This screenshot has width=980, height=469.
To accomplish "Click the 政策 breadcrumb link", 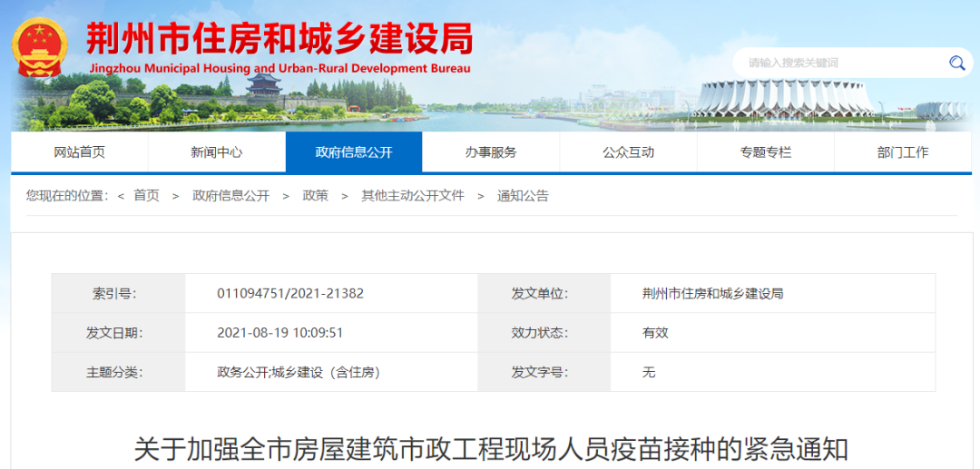I will (315, 196).
